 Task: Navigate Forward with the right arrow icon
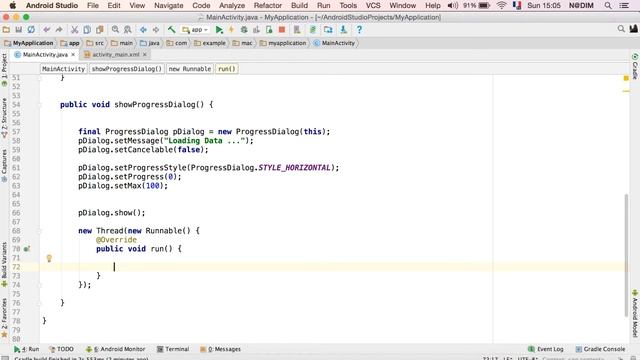click(x=156, y=30)
